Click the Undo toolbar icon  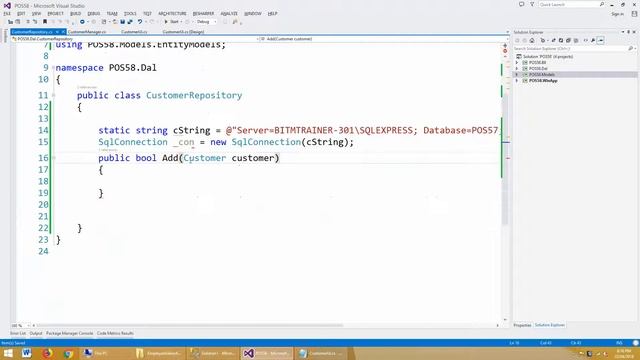pos(140,22)
